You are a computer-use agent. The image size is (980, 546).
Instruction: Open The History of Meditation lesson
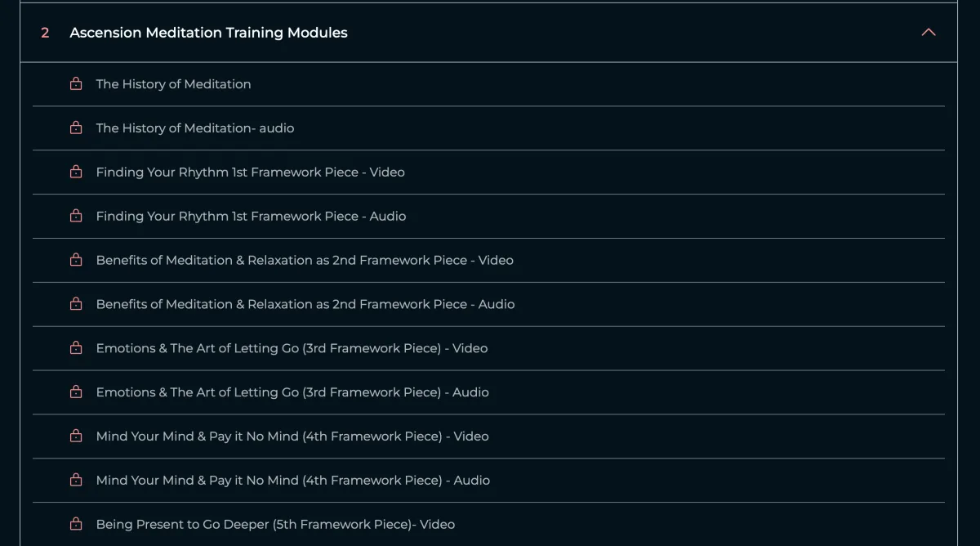(x=173, y=84)
